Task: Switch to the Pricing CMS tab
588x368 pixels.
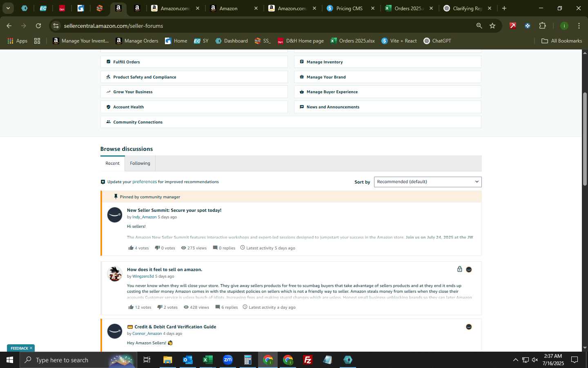Action: coord(350,8)
